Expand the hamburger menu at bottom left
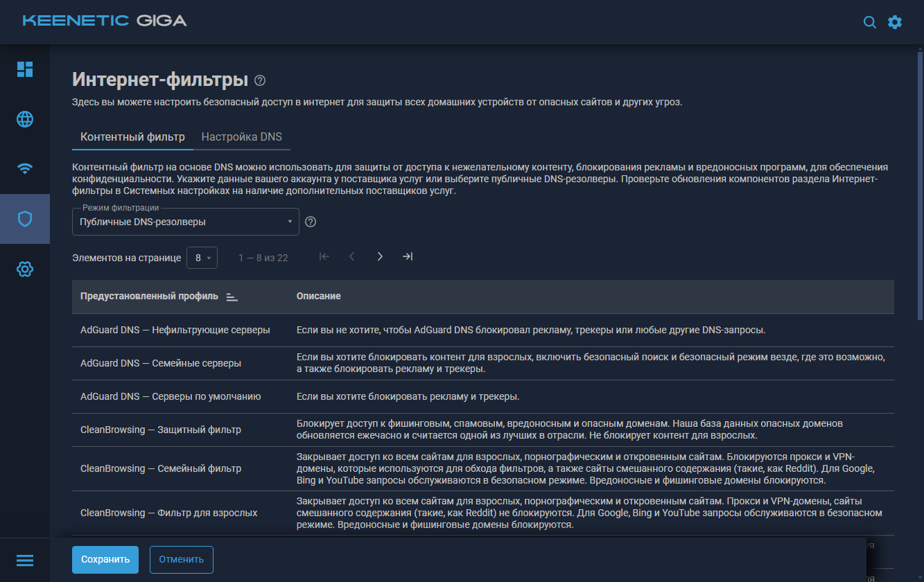 (x=25, y=560)
